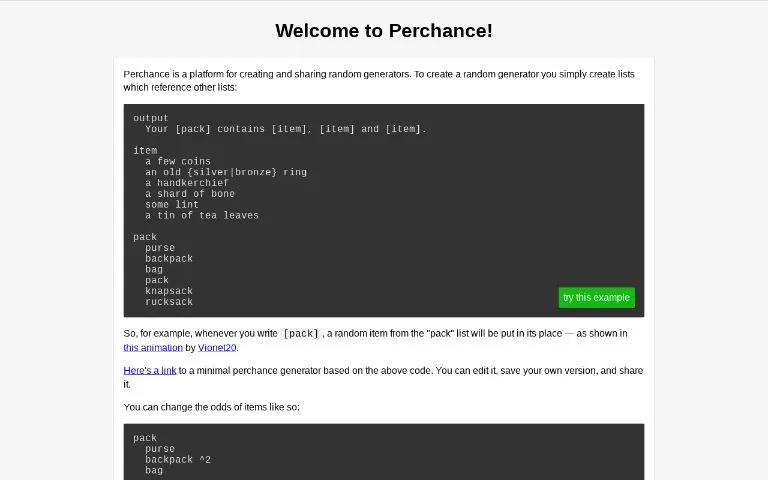This screenshot has height=480, width=768.
Task: Click 'a few coins' in the item list
Action: 178,161
